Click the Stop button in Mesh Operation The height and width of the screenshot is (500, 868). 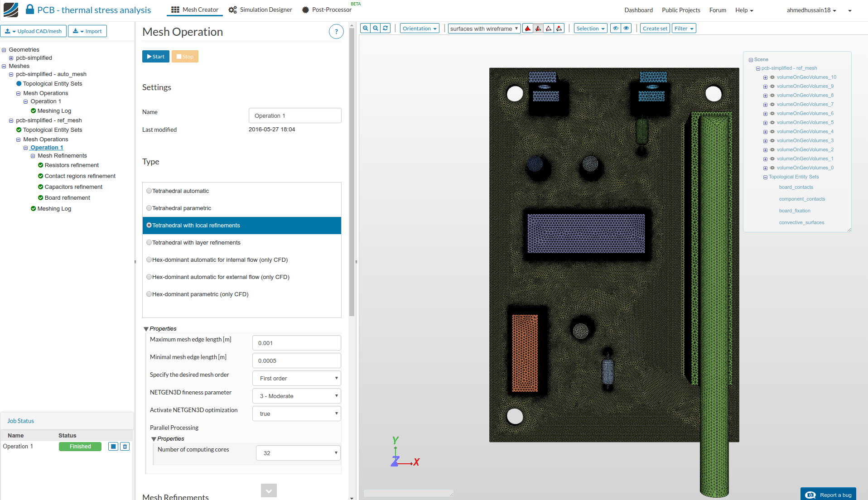[x=185, y=57]
